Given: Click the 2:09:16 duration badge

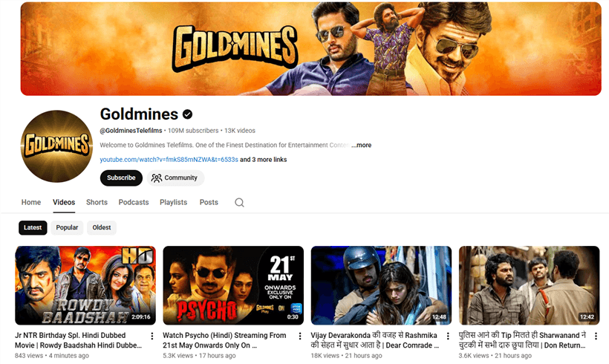Looking at the screenshot, I should tap(140, 317).
